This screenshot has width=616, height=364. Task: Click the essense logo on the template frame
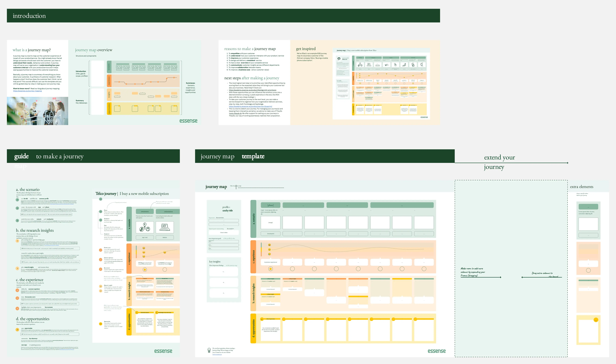point(437,351)
